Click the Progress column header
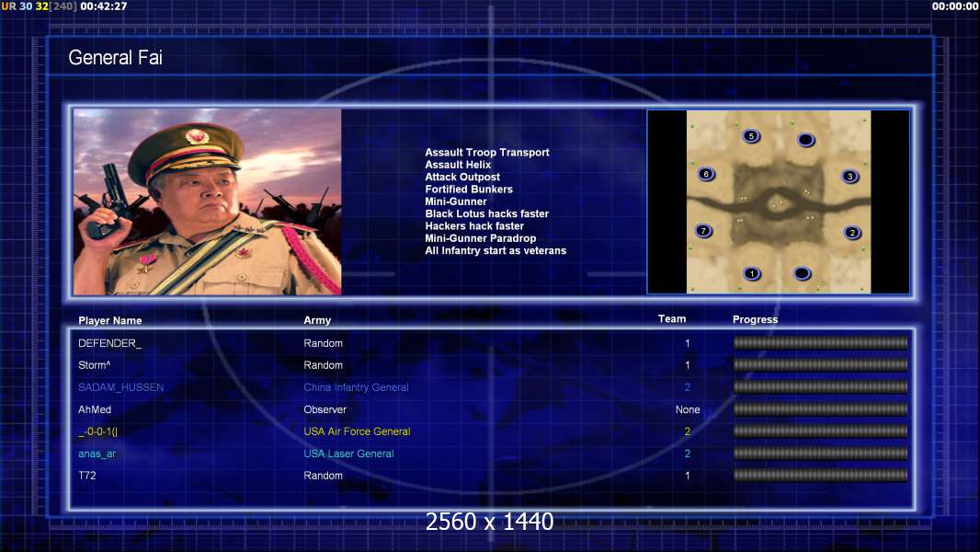The image size is (980, 552). point(755,319)
